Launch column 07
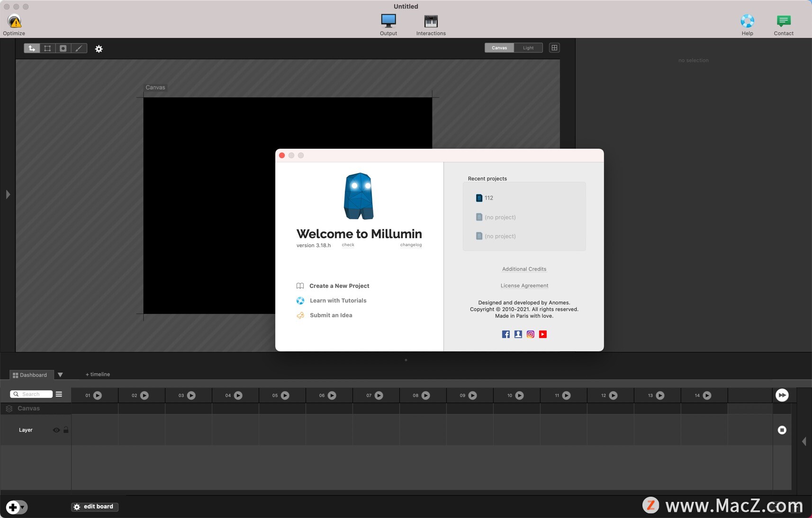 [379, 395]
